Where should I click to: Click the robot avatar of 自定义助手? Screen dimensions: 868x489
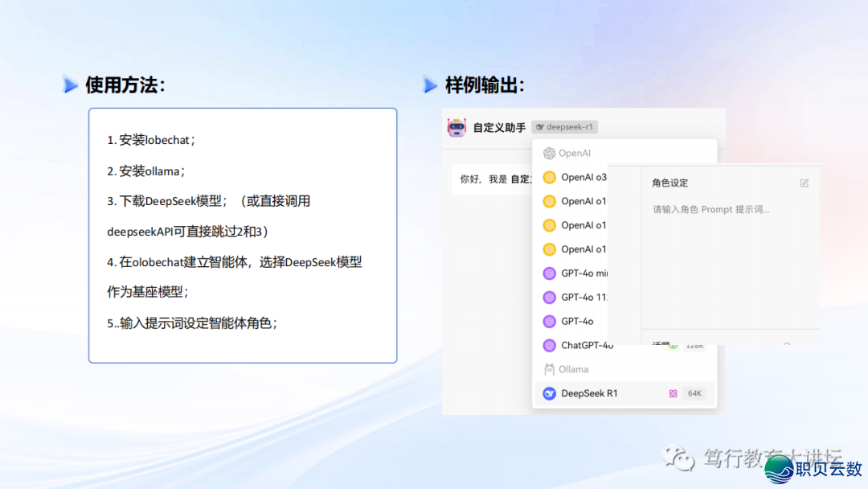pos(457,127)
